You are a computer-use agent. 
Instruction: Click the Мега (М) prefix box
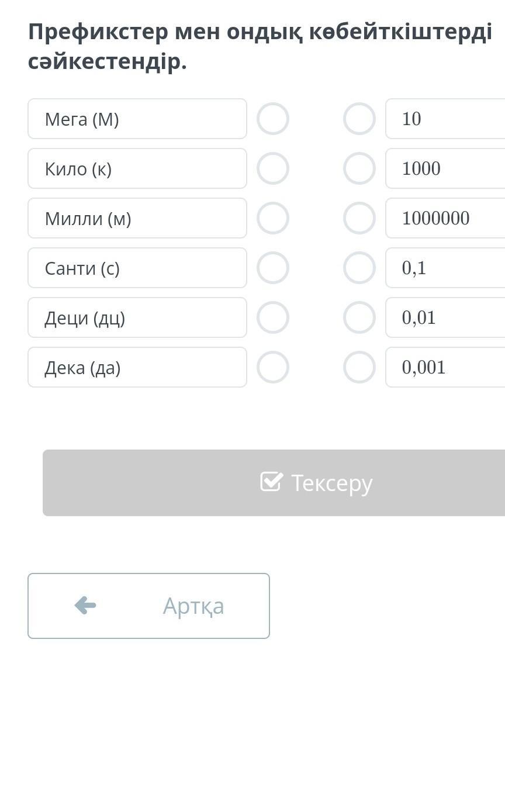pos(137,119)
